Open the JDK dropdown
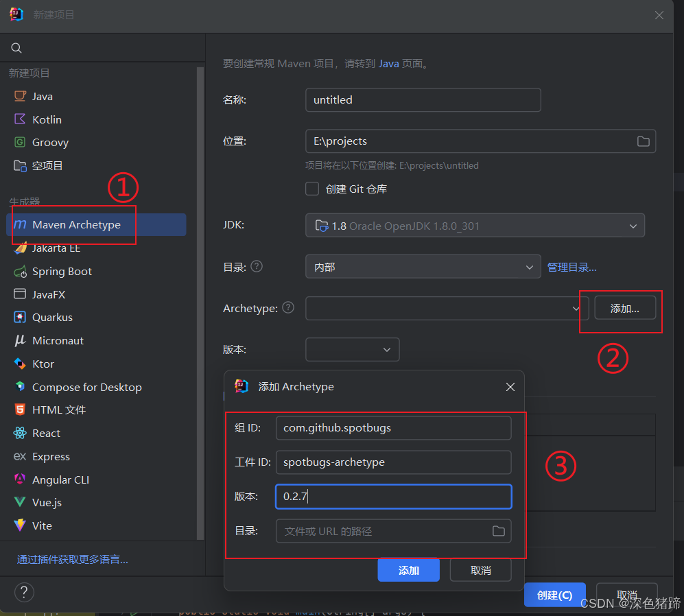This screenshot has height=616, width=684. point(475,226)
